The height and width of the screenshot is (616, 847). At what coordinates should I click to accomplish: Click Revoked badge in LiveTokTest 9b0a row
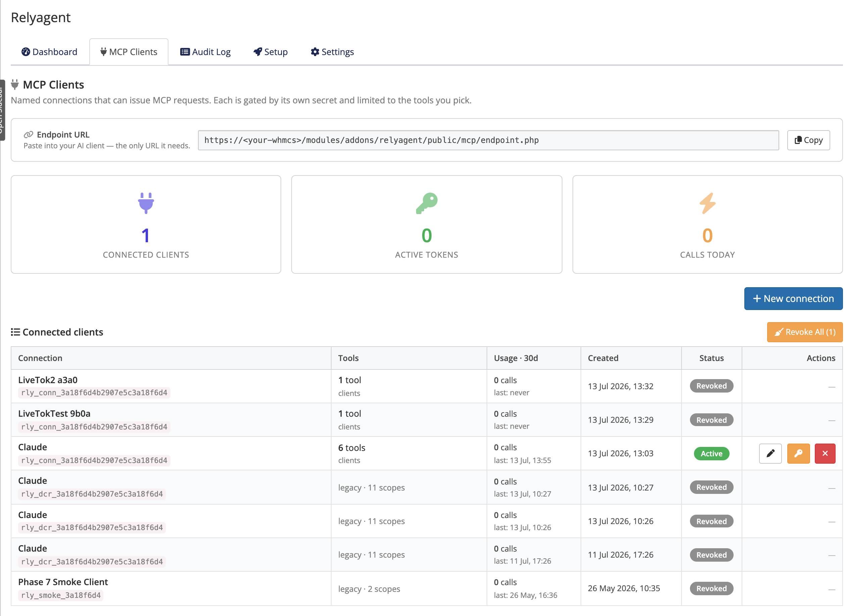point(711,420)
